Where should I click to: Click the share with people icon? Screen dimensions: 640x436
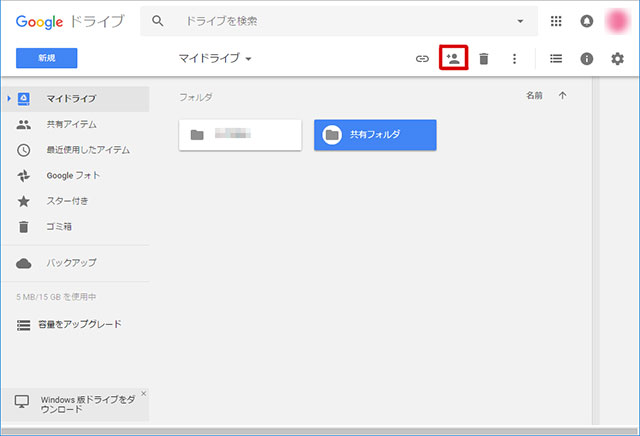[453, 59]
